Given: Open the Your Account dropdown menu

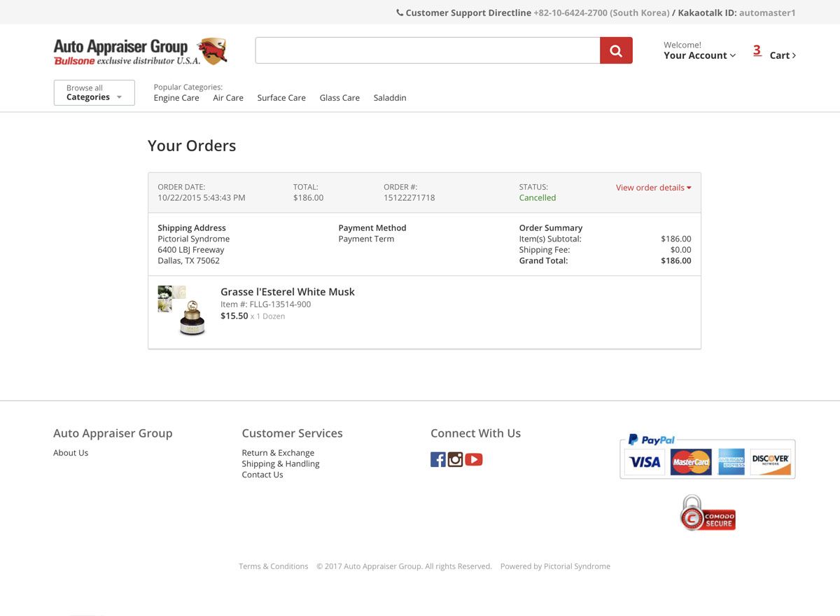Looking at the screenshot, I should 699,55.
